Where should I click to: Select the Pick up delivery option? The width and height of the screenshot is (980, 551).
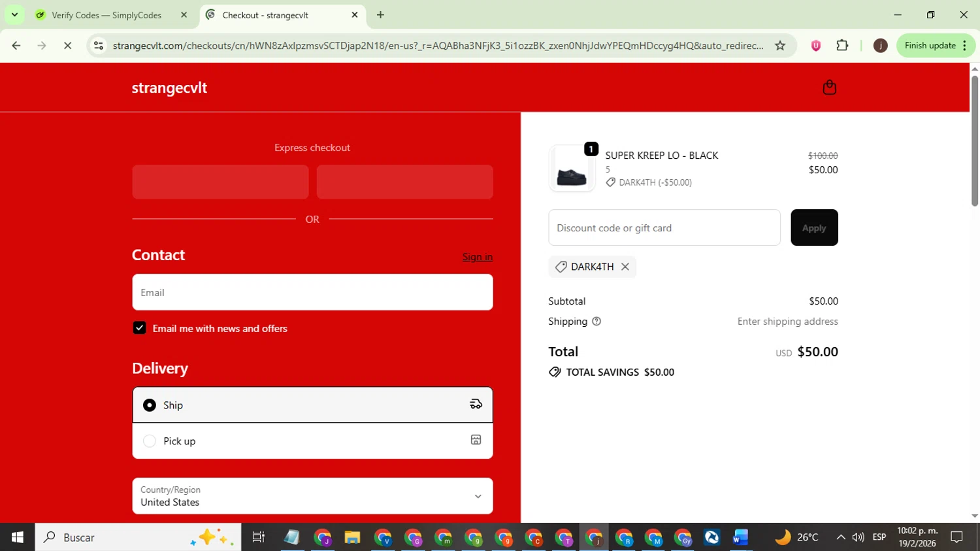click(x=312, y=441)
